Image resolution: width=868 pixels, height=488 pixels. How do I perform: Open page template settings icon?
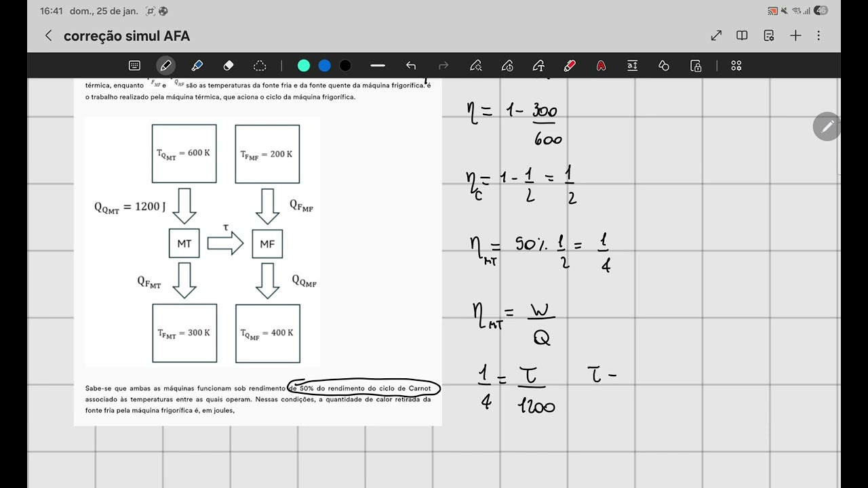coord(769,36)
